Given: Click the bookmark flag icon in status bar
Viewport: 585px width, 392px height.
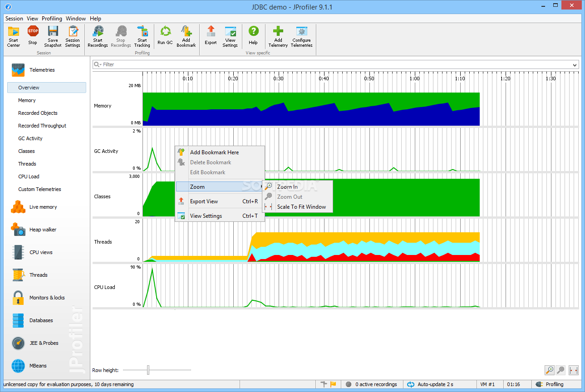Looking at the screenshot, I should (x=333, y=384).
